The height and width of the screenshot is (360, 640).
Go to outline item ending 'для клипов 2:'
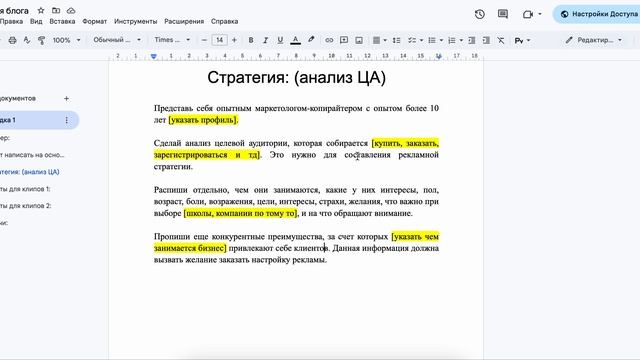coord(25,206)
